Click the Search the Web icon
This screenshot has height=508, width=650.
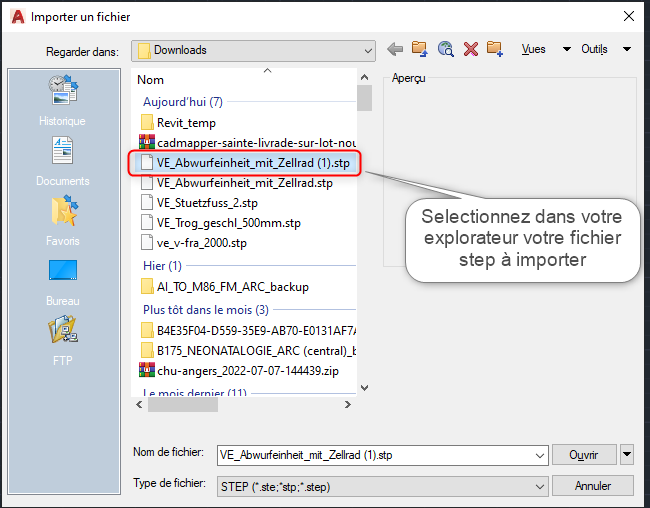(446, 49)
